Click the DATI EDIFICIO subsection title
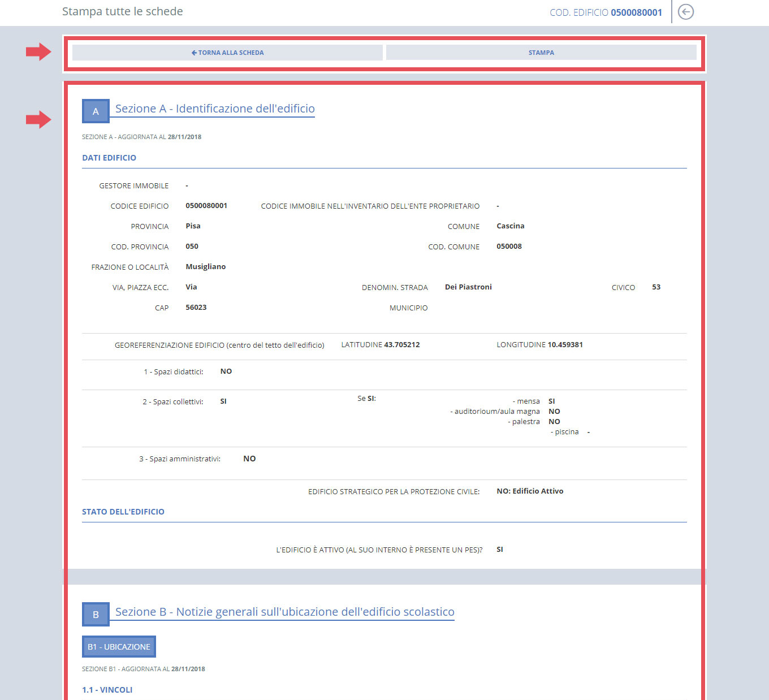 coord(109,158)
